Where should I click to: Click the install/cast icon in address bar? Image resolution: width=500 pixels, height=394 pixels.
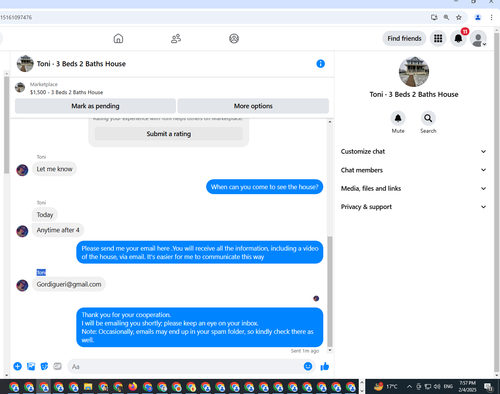[x=434, y=17]
